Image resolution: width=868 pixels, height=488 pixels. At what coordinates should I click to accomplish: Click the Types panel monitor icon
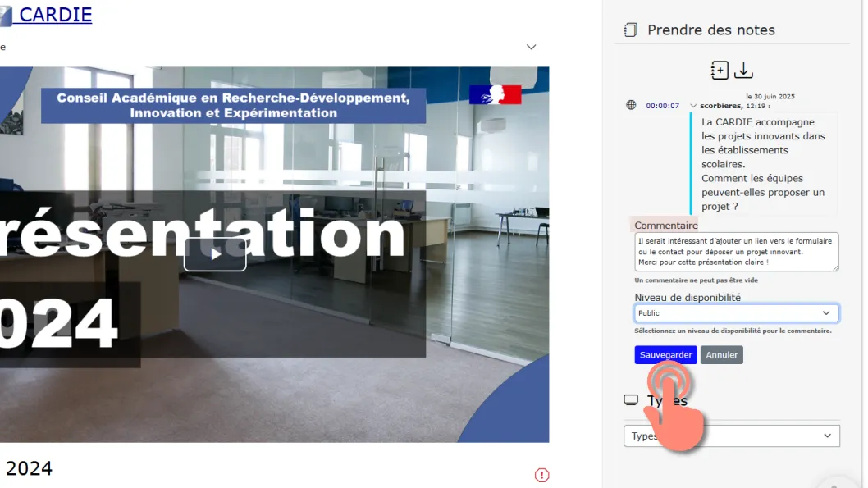click(x=631, y=400)
